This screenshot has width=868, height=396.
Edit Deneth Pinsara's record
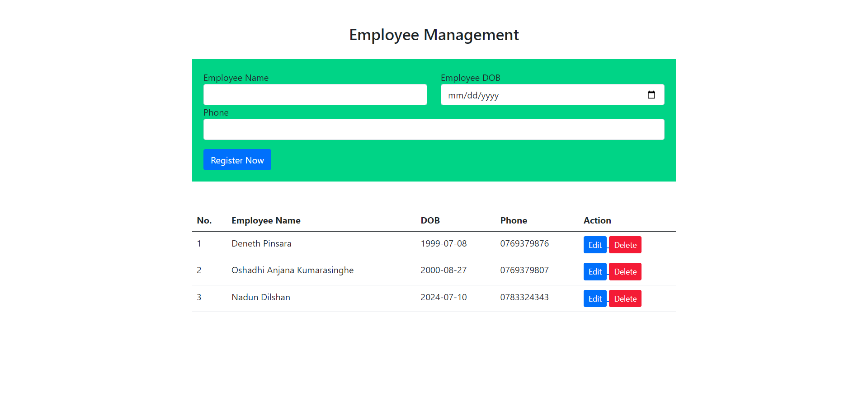pos(594,245)
